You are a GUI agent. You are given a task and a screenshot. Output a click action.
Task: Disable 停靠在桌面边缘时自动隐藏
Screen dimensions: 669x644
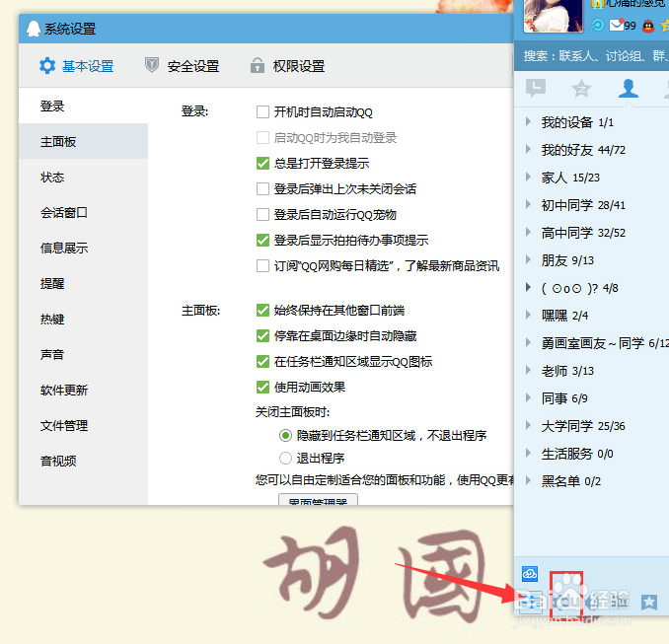262,336
